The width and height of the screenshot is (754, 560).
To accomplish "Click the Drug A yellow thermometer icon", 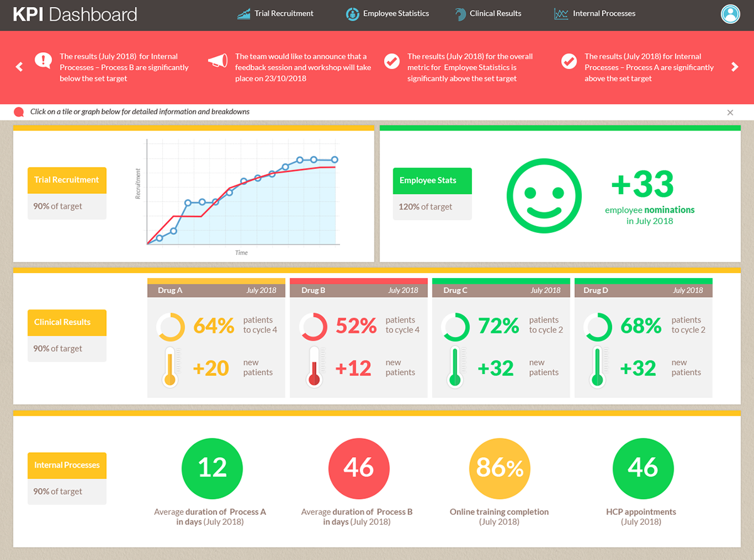I will [170, 367].
